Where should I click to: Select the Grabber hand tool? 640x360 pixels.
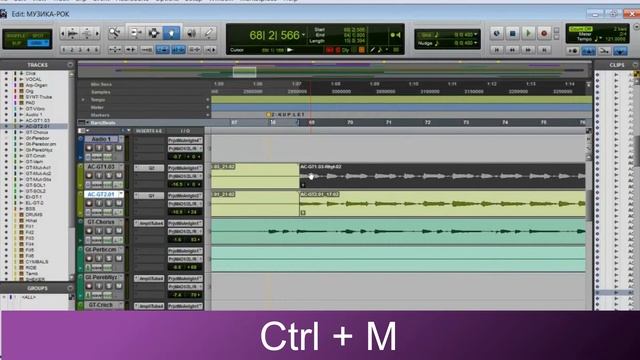[x=171, y=33]
